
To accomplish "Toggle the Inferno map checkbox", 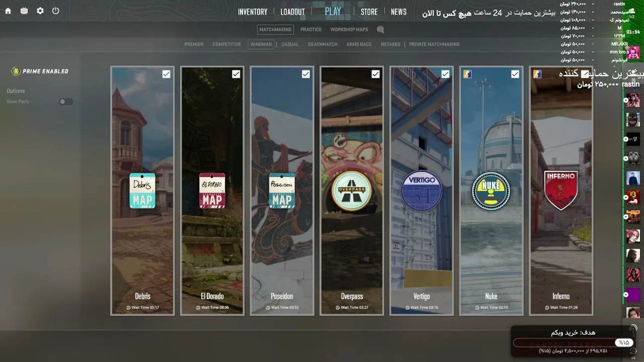I will point(585,74).
